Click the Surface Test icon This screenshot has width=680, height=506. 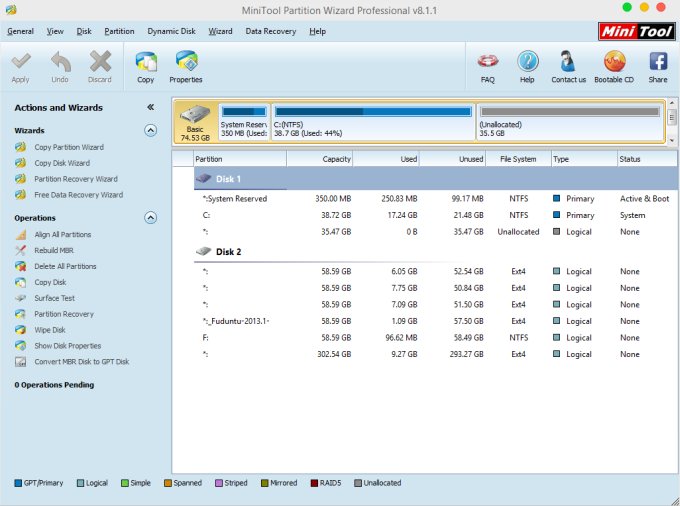(20, 298)
